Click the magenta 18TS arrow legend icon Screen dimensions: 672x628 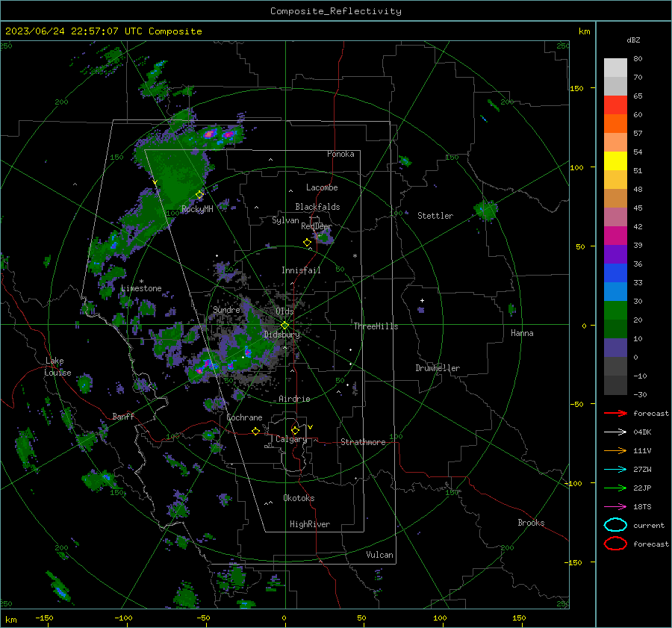coord(615,507)
